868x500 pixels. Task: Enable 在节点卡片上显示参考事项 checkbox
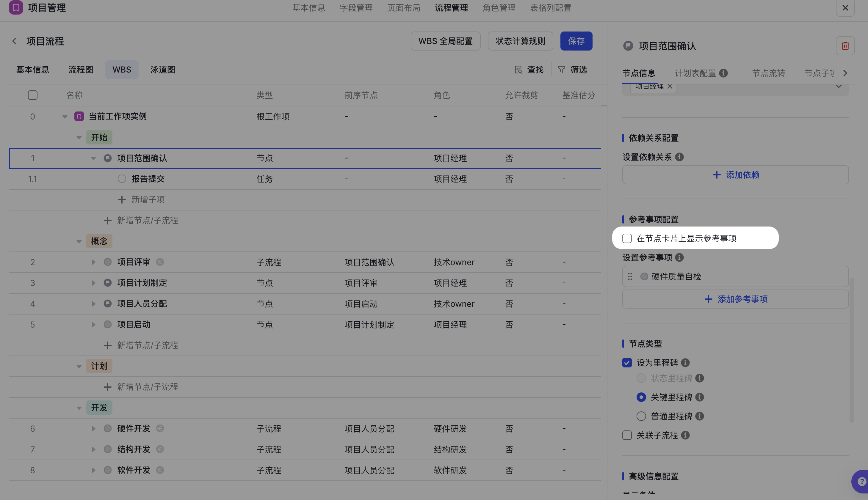[x=627, y=238]
